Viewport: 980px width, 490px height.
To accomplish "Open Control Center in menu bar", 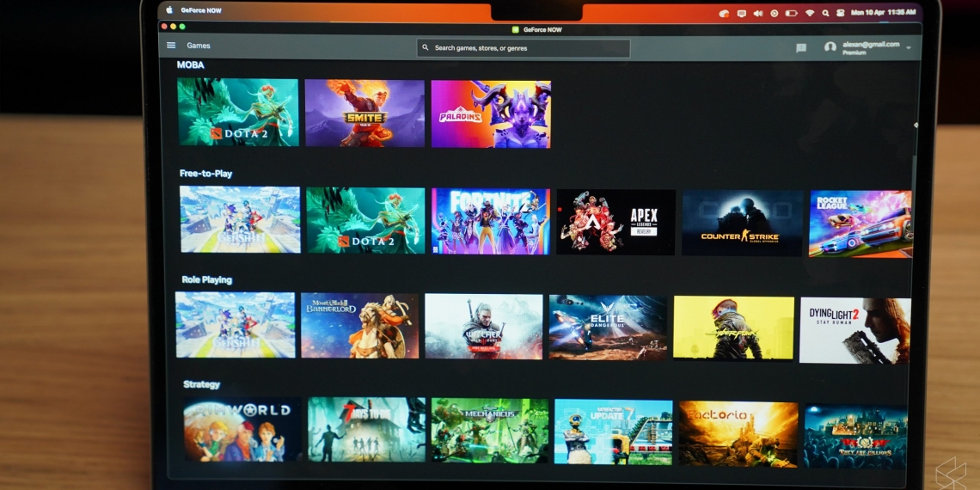I will [x=841, y=13].
